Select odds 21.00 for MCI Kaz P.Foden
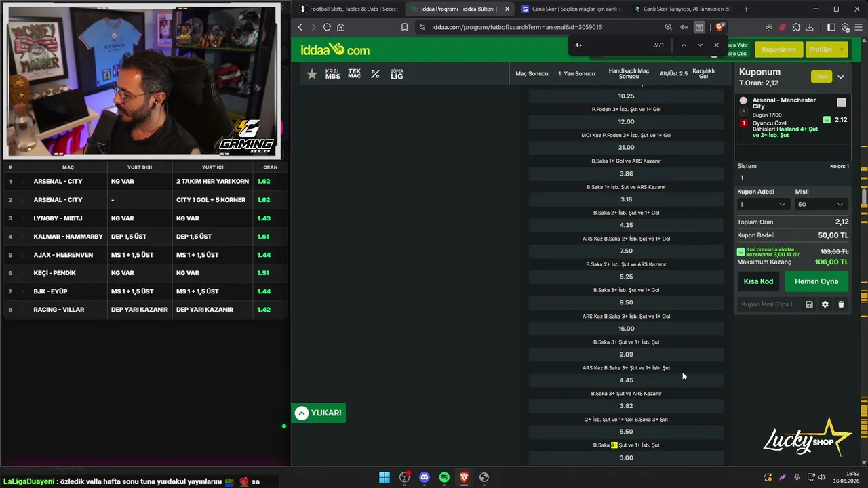Screen dimensions: 868x488 tap(626, 148)
